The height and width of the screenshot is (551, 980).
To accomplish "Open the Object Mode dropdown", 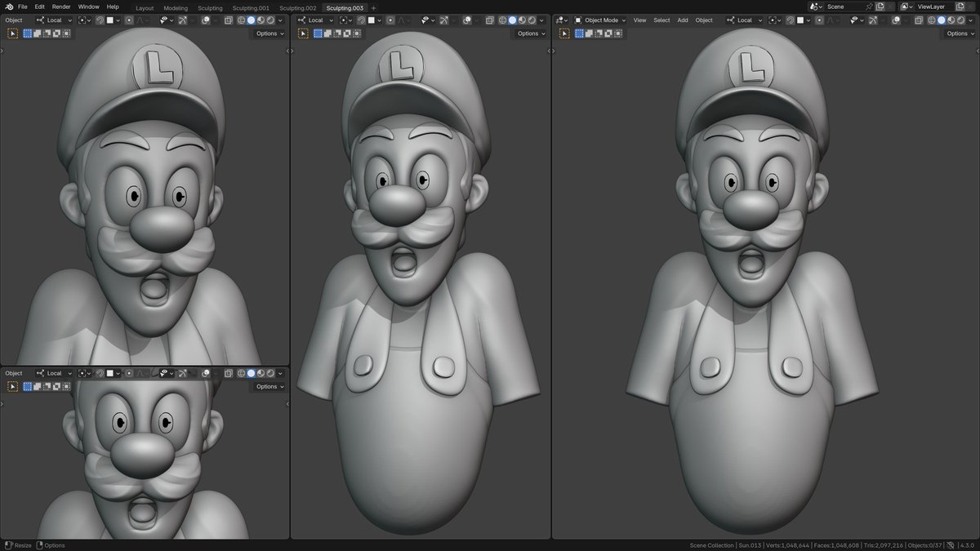I will click(x=599, y=20).
